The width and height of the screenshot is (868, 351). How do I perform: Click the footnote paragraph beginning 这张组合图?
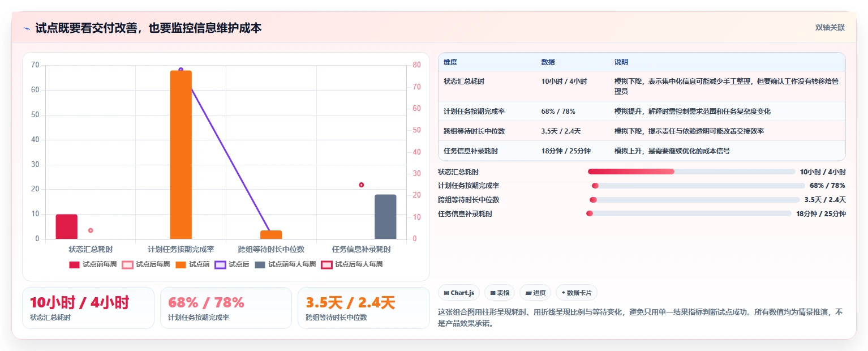641,318
